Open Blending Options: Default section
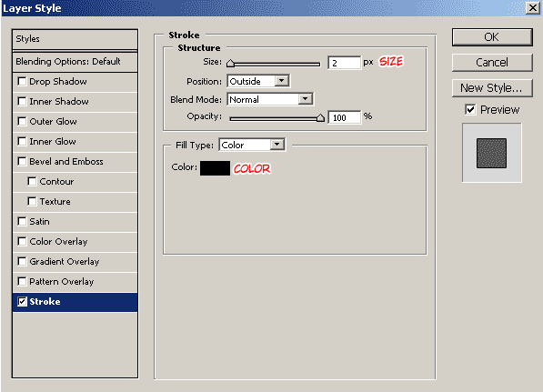543x392 pixels. click(x=75, y=62)
